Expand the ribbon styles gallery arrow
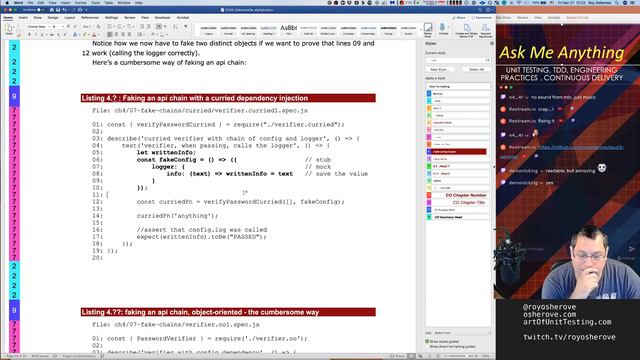This screenshot has width=640, height=360. (x=421, y=30)
